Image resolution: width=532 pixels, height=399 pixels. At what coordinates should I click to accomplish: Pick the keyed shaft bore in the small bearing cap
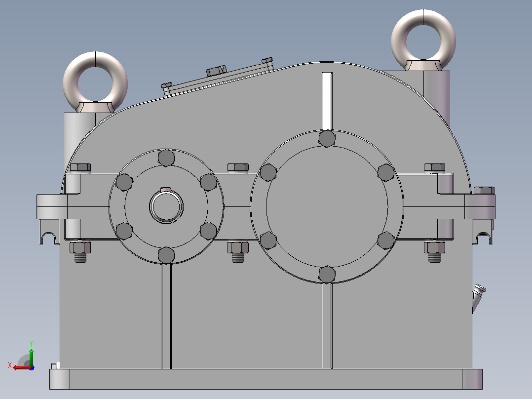[166, 206]
